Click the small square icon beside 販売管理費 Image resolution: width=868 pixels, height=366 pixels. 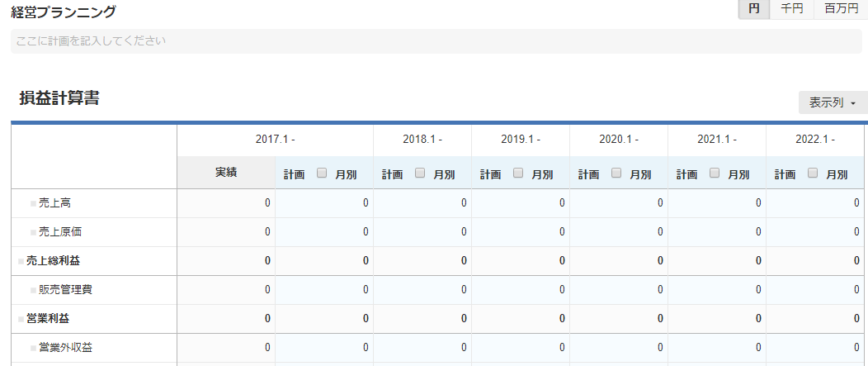coord(33,290)
